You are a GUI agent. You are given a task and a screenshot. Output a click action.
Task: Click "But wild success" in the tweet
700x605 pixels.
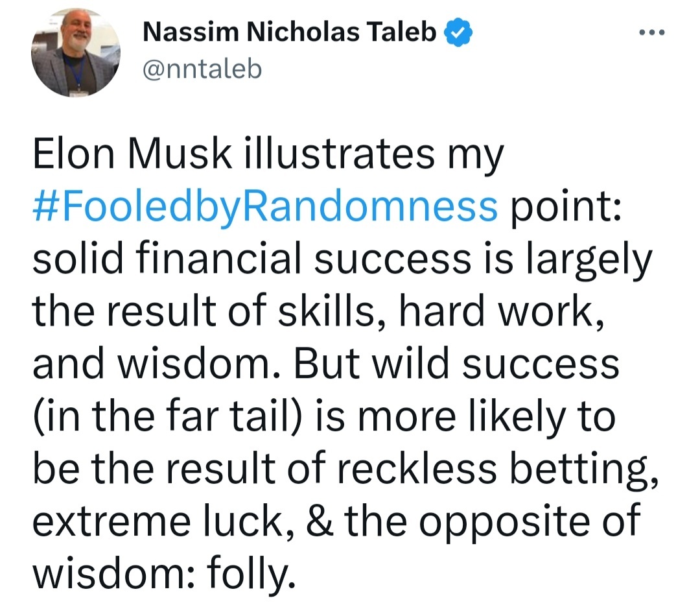click(457, 364)
